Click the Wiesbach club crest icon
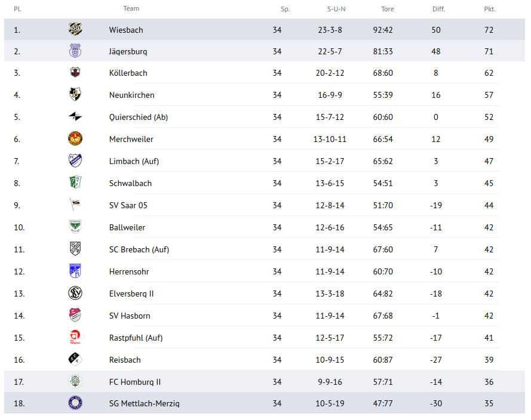Viewport: 531px width, 420px height. tap(75, 29)
